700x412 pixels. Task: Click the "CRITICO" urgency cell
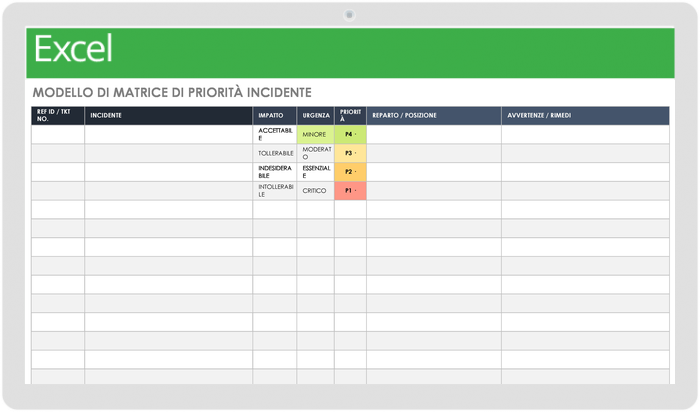tap(316, 191)
